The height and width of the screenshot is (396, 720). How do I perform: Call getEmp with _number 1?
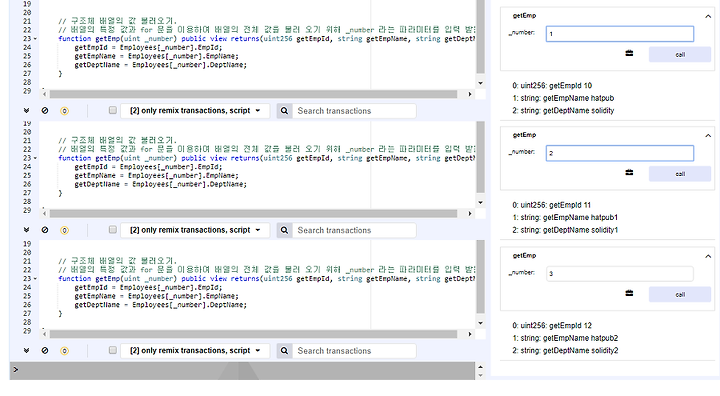click(x=680, y=54)
